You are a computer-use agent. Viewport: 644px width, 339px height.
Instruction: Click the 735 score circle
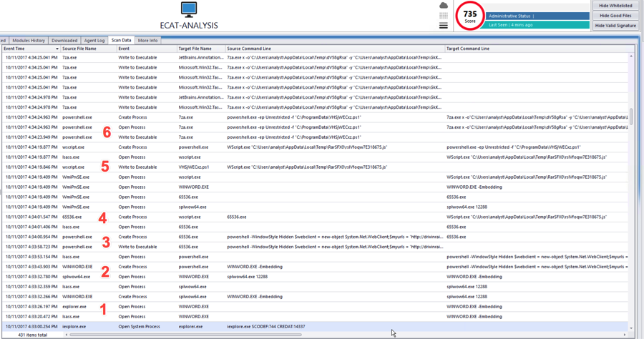470,16
